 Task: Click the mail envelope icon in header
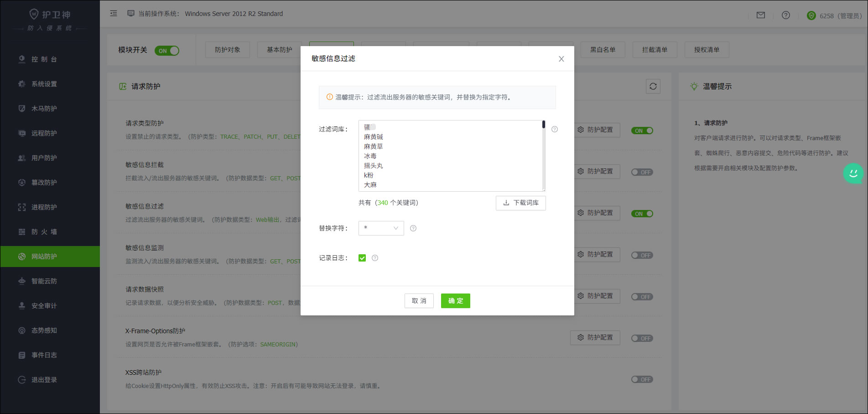760,16
